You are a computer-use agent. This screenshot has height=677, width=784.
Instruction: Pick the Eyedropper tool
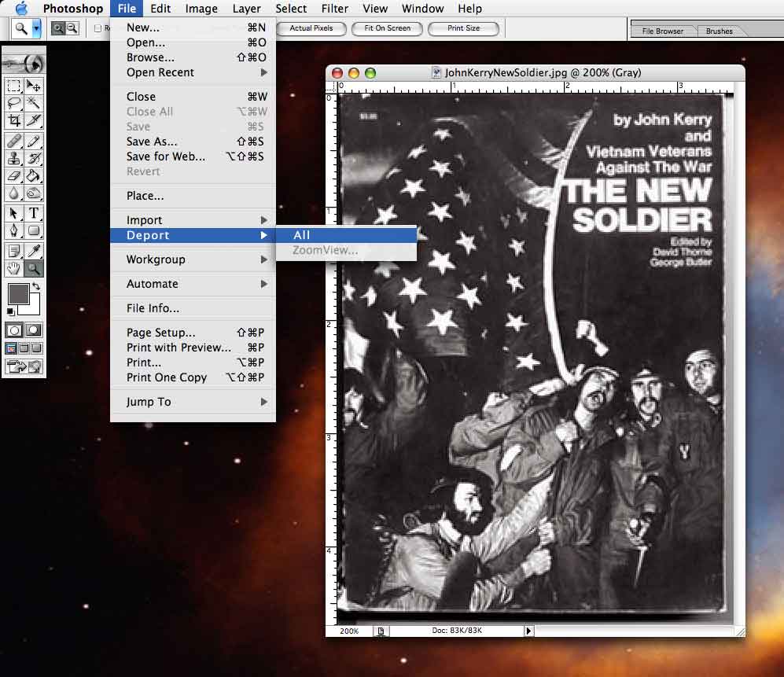click(34, 251)
